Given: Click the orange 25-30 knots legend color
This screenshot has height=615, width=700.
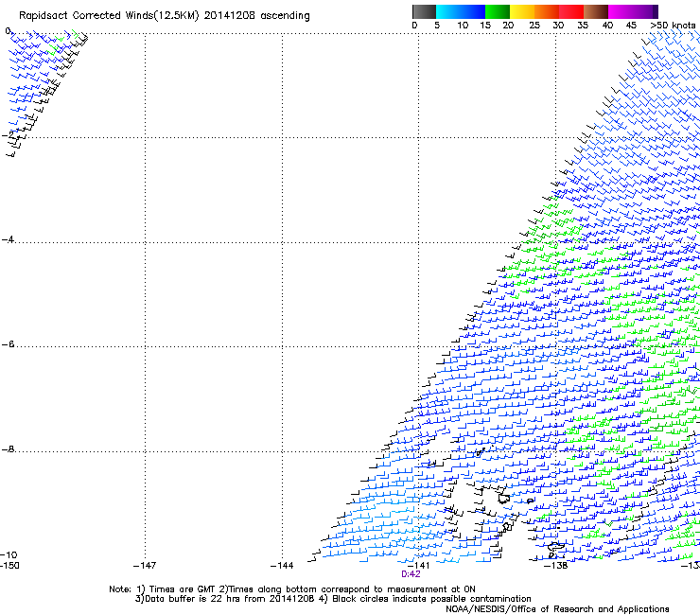Looking at the screenshot, I should click(547, 11).
